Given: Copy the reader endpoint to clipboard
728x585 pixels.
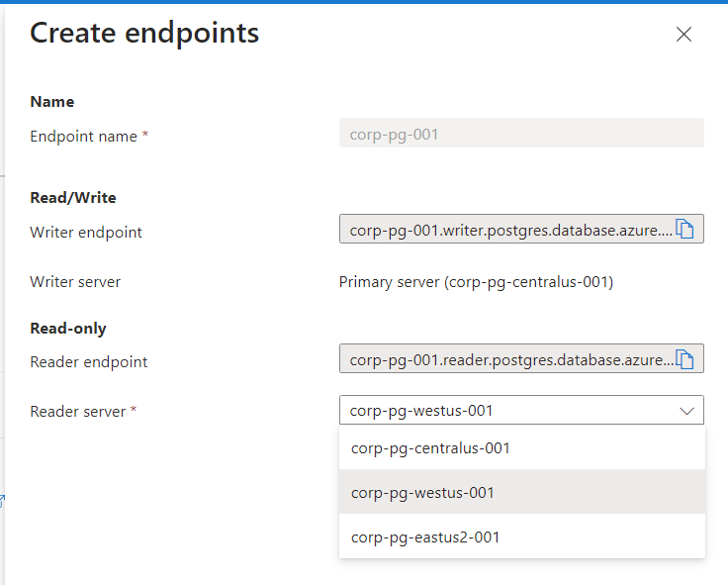Looking at the screenshot, I should pyautogui.click(x=684, y=359).
